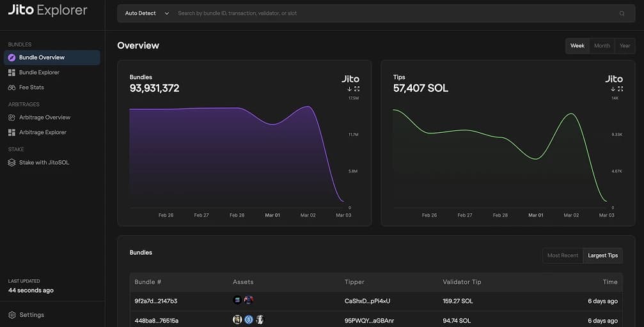
Task: Click the second asset icon in row 9f2a7d...2147b3
Action: click(249, 300)
